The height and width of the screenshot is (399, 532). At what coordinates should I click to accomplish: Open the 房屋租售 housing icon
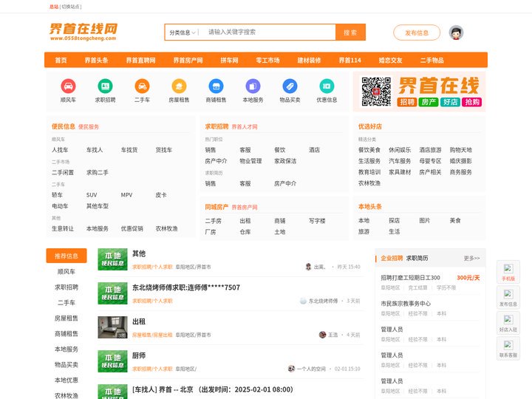pos(179,86)
